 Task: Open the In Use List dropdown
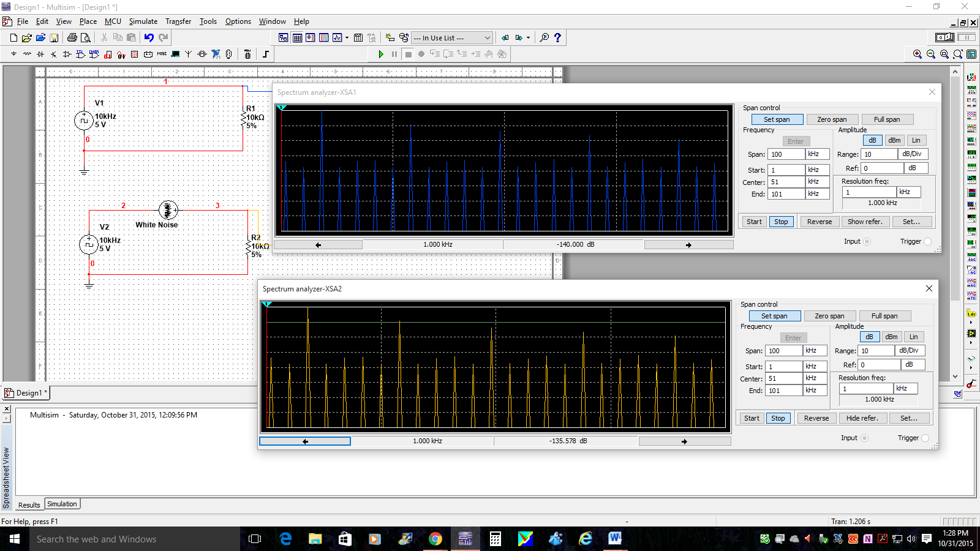pyautogui.click(x=487, y=38)
